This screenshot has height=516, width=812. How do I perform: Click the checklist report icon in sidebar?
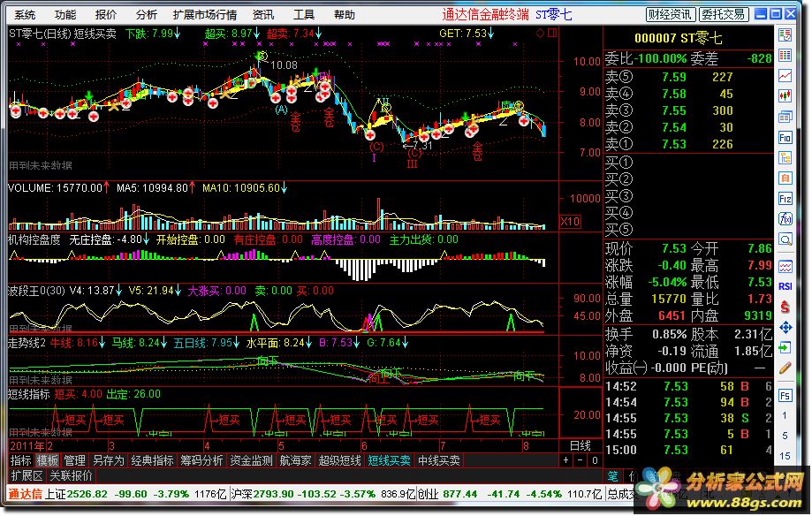(x=785, y=35)
